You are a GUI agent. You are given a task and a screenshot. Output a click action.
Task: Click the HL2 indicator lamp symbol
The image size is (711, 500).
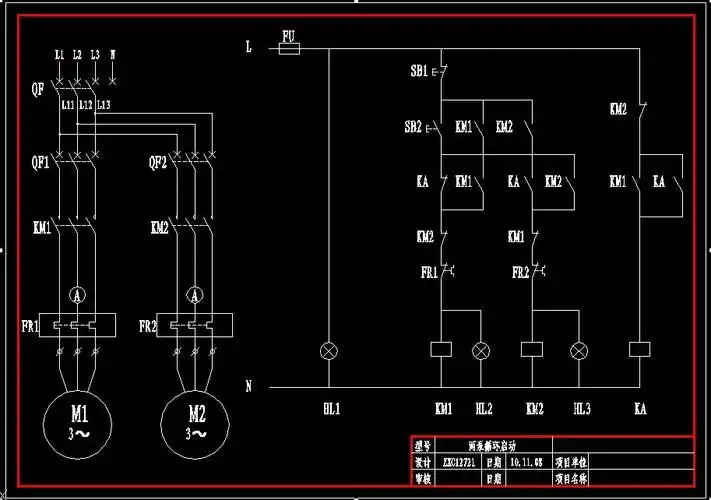[482, 350]
